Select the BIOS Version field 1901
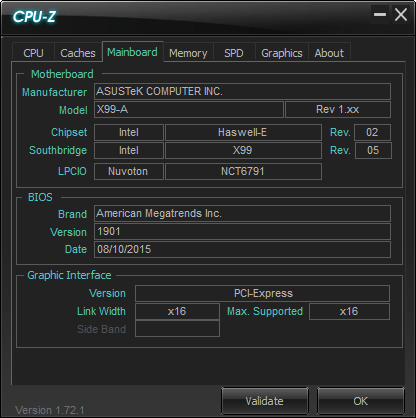This screenshot has width=416, height=418. [x=242, y=231]
